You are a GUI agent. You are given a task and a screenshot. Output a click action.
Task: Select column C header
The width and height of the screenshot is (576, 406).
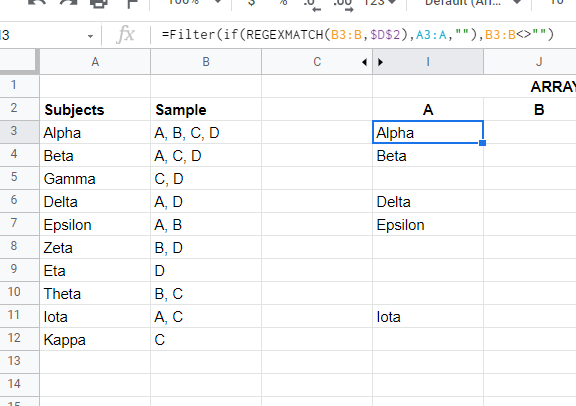[x=317, y=62]
